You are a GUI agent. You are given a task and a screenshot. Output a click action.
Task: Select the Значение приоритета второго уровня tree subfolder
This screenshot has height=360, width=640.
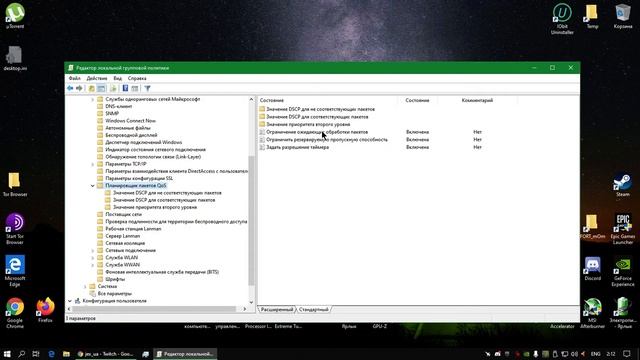pos(155,207)
